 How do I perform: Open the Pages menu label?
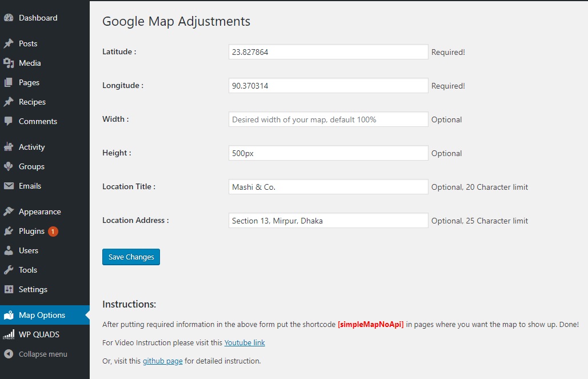[29, 82]
